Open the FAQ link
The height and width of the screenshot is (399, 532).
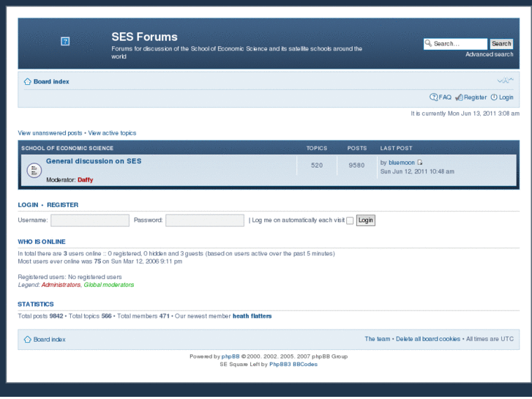click(445, 97)
